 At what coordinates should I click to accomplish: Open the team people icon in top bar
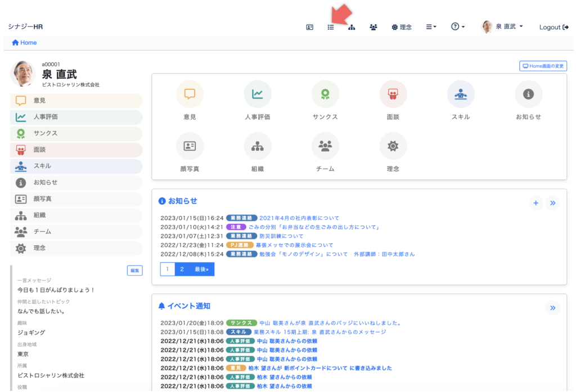click(373, 27)
